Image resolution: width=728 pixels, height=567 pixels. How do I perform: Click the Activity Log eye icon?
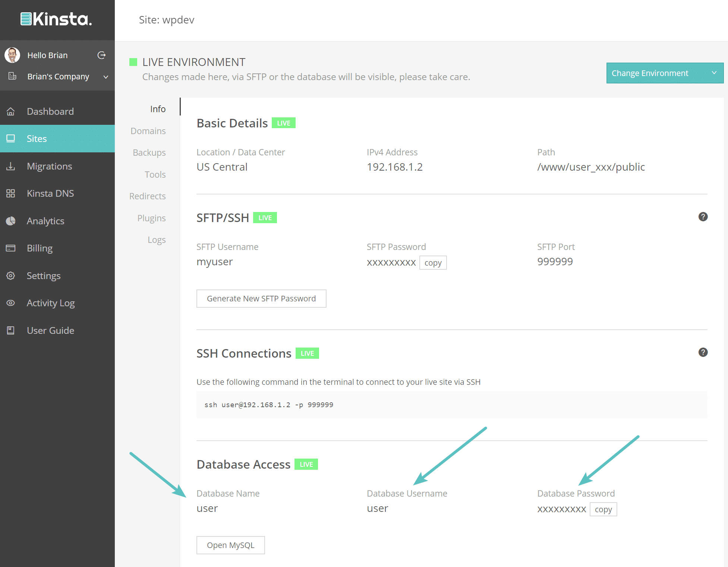point(11,303)
